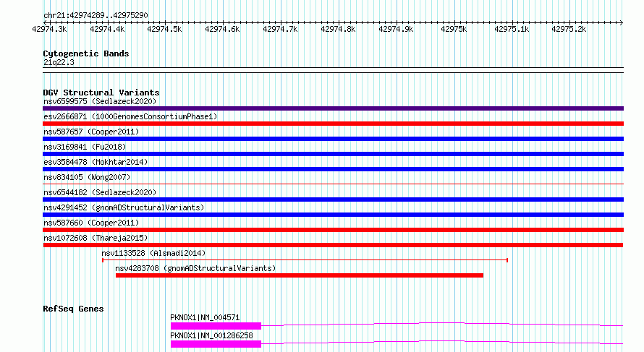Click the 42974.7k ruler tick label
The width and height of the screenshot is (644, 352).
[280, 29]
